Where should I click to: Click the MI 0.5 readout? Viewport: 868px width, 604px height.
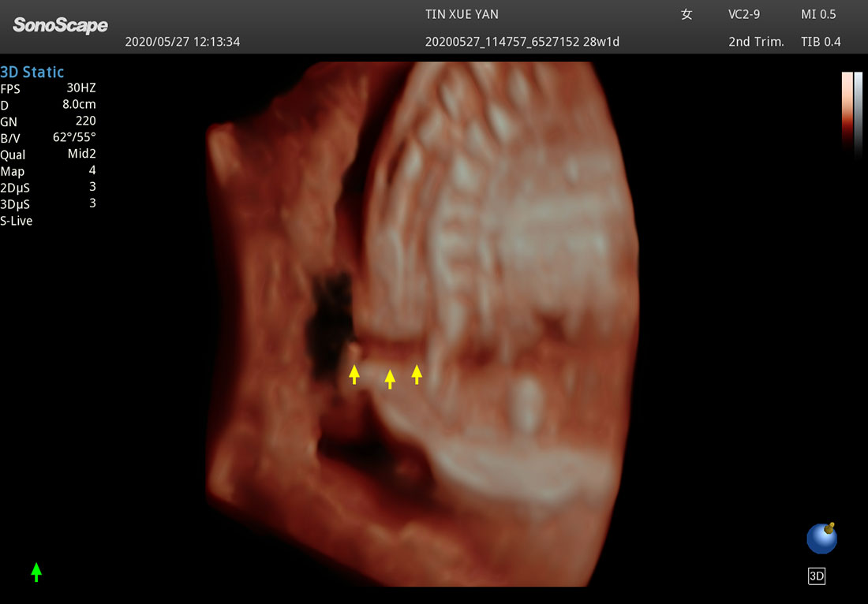tap(818, 14)
